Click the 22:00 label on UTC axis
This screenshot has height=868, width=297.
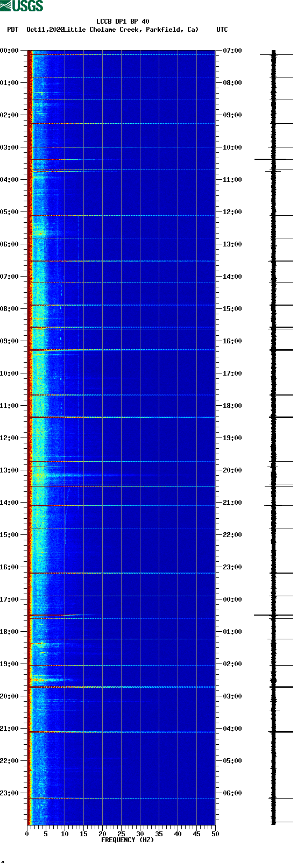point(232,535)
